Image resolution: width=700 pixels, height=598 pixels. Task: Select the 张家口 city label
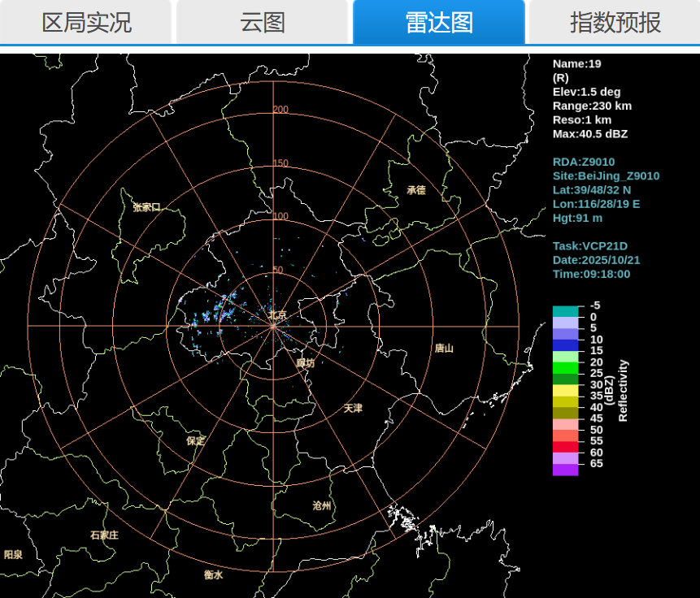[146, 207]
